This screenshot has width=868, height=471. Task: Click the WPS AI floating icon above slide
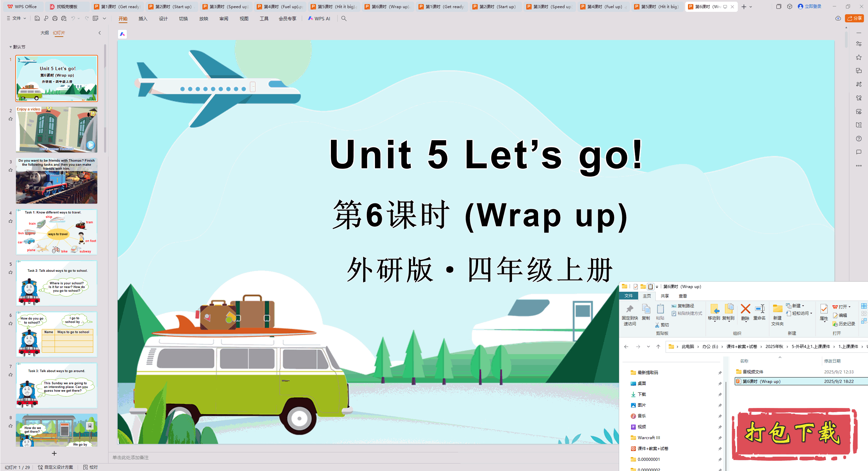point(122,34)
